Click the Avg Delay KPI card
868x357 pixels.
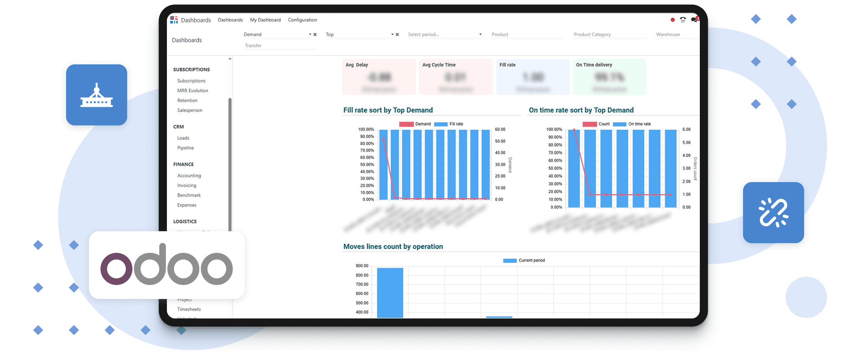point(379,77)
